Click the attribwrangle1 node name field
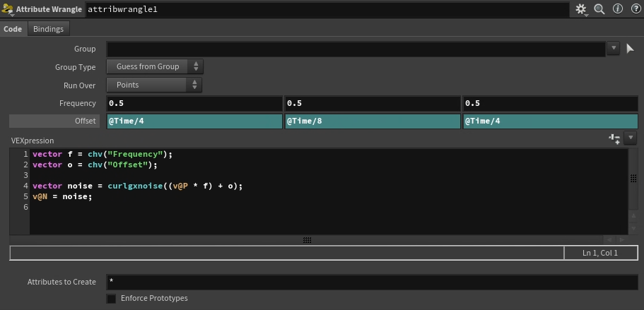This screenshot has height=310, width=644. 327,9
